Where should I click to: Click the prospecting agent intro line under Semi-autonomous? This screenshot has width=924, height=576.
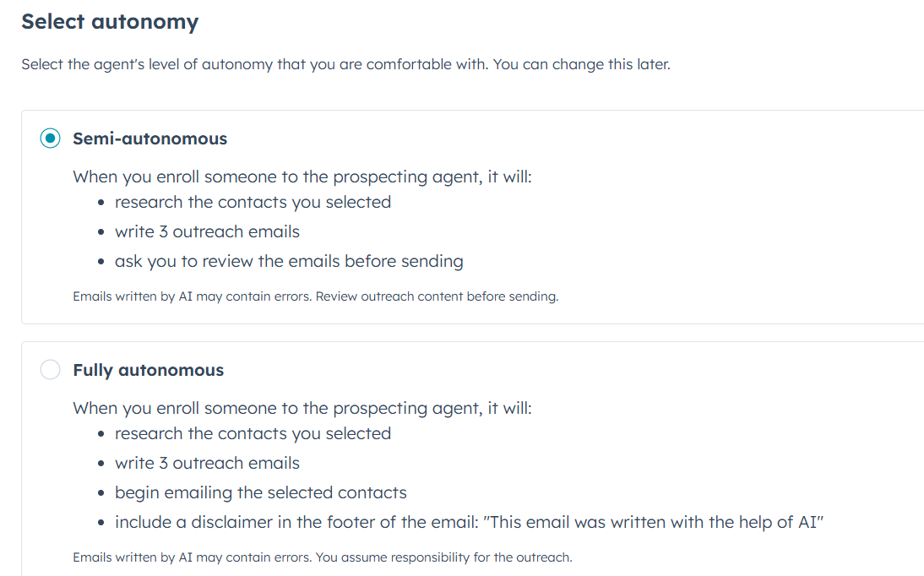pyautogui.click(x=302, y=177)
